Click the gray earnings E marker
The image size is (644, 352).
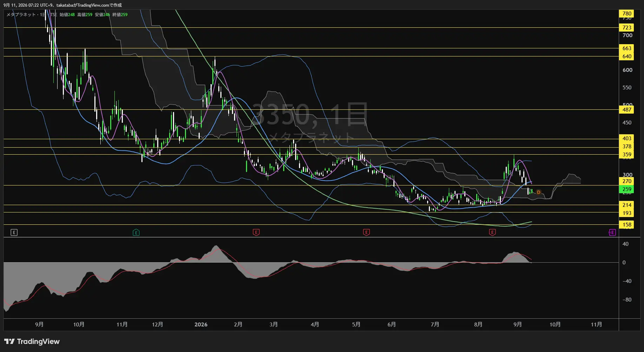pyautogui.click(x=14, y=232)
